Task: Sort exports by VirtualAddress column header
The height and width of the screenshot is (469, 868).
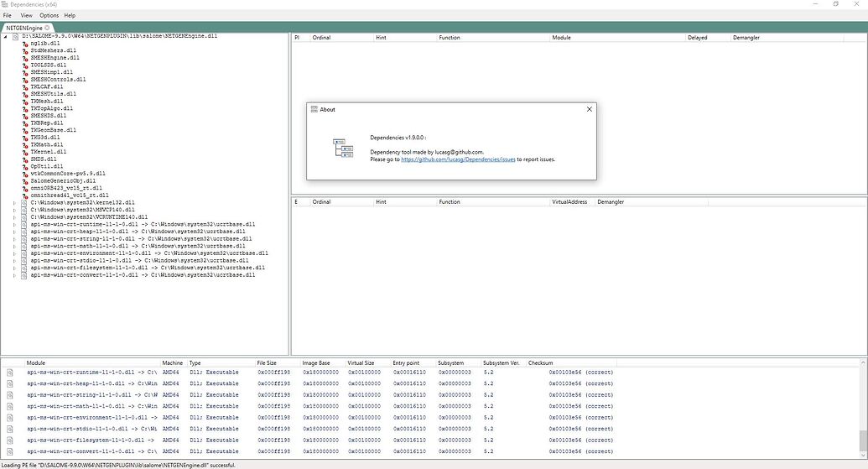Action: click(571, 202)
